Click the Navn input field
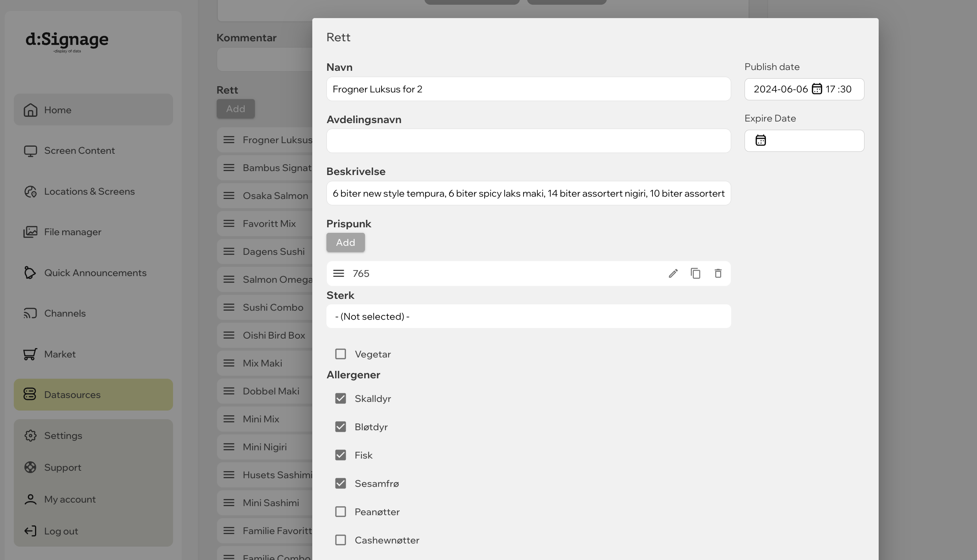 (529, 89)
